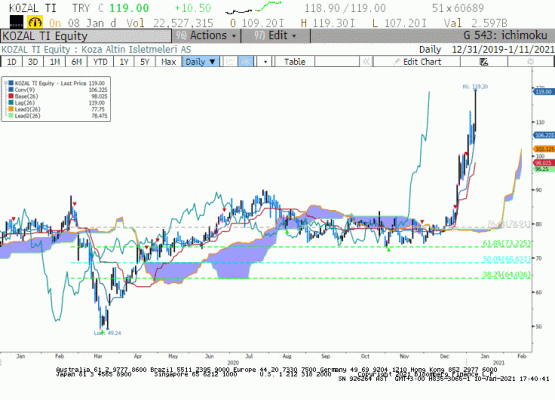Click the line chart style icon
This screenshot has width=555, height=400.
(x=230, y=62)
